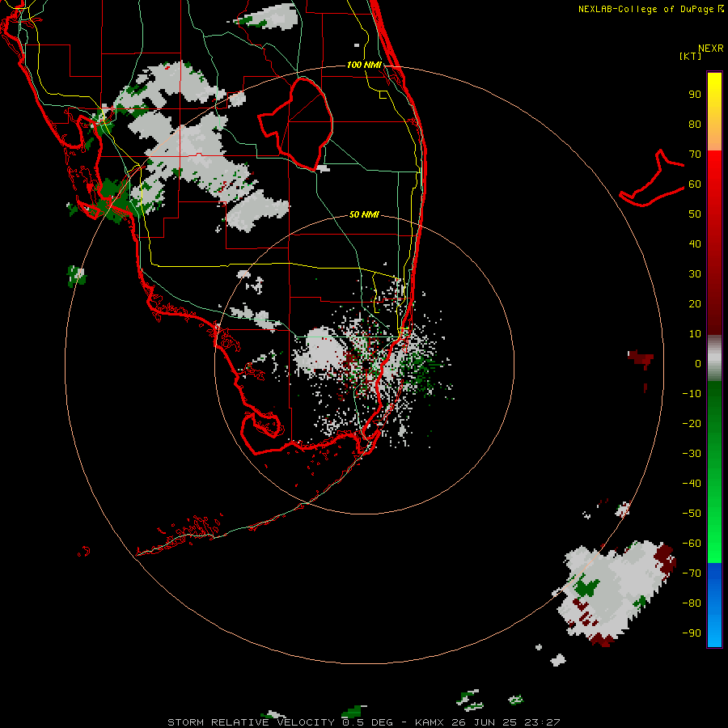The image size is (728, 728).
Task: Click the 20 value on velocity scale
Action: (695, 304)
